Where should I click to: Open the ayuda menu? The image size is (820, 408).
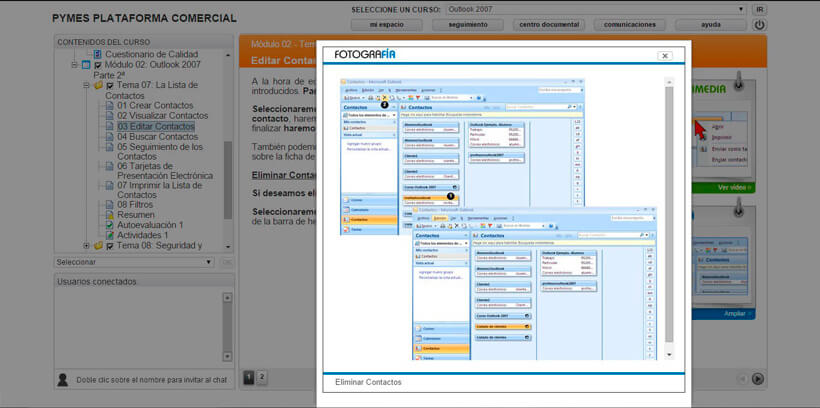pos(711,25)
